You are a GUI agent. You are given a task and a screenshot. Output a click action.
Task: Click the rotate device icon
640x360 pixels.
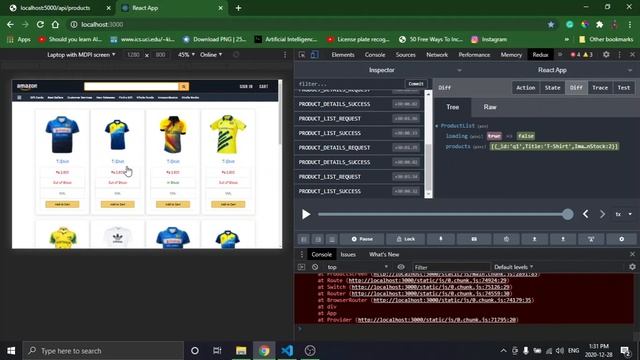click(x=236, y=54)
